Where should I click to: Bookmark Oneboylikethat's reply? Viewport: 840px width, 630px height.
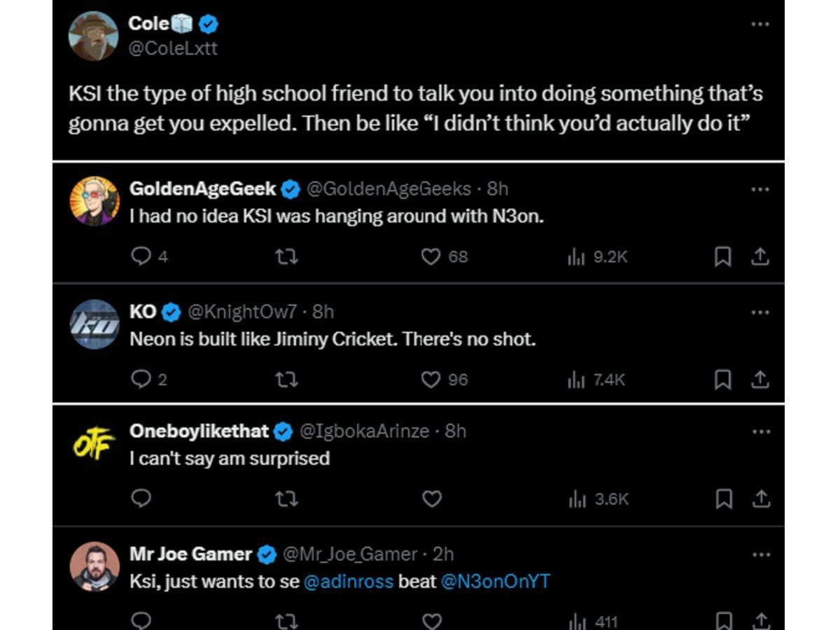(724, 498)
